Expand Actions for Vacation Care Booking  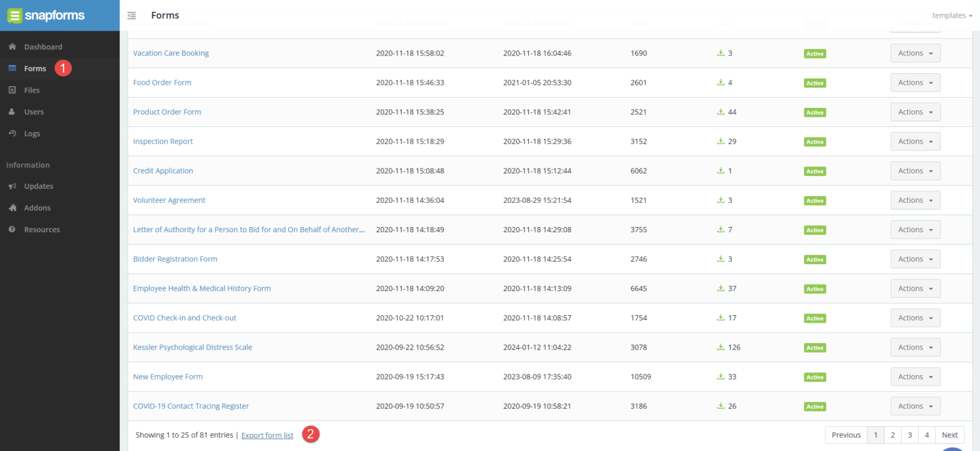click(x=915, y=53)
